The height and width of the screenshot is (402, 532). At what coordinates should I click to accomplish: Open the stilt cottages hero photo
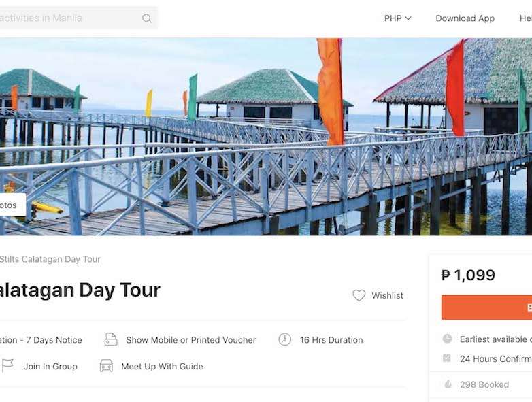(x=272, y=136)
